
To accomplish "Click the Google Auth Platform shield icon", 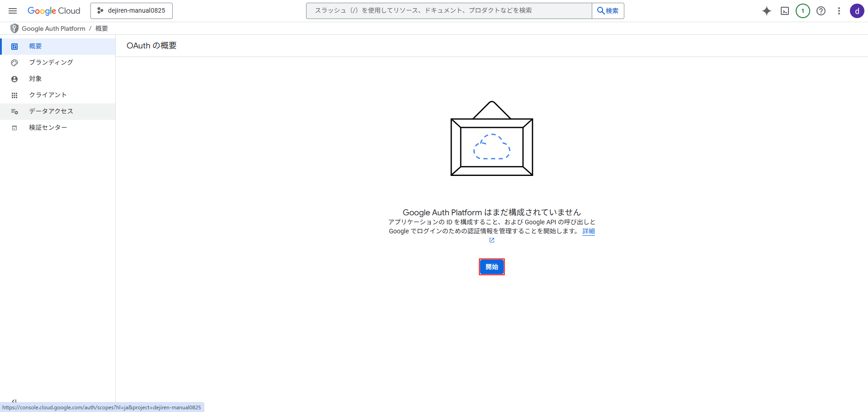I will tap(14, 28).
